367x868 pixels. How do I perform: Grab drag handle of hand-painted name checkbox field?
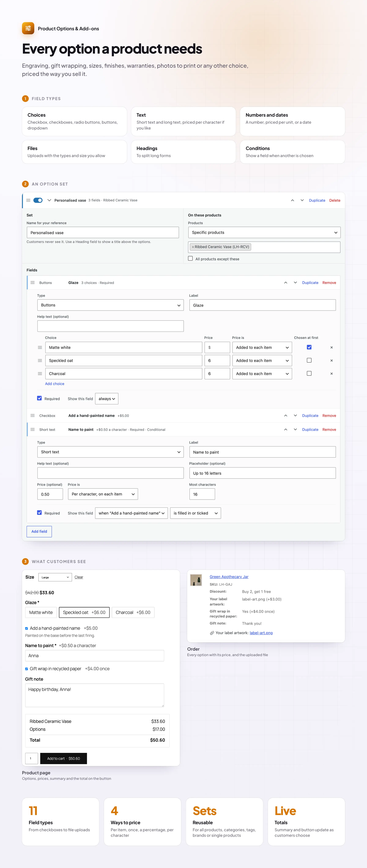pos(33,415)
